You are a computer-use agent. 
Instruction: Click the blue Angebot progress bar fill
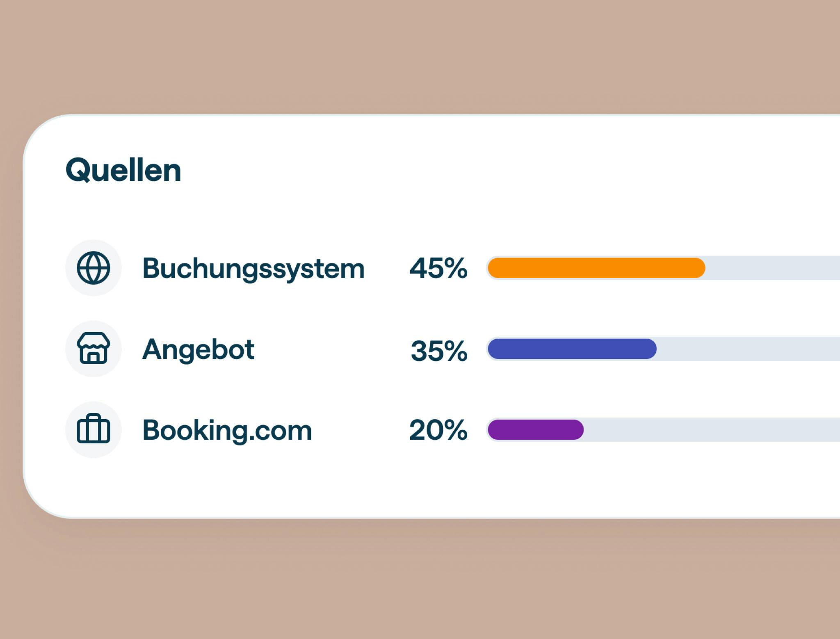coord(572,349)
